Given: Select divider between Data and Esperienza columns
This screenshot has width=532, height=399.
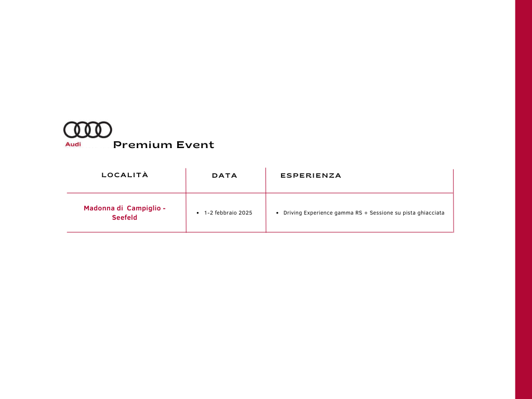Looking at the screenshot, I should [265, 200].
